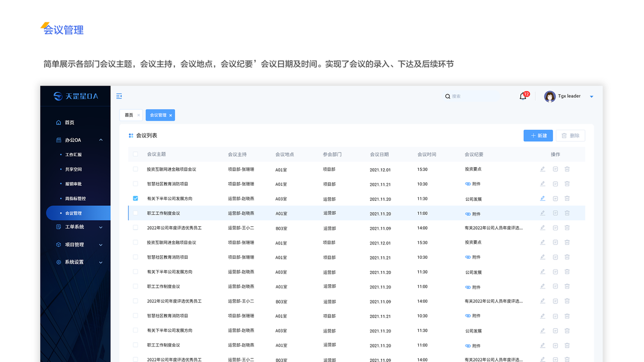Edit the checked 有关下半年公司发展方向 row with blue pencil
The image size is (644, 362).
(x=543, y=198)
